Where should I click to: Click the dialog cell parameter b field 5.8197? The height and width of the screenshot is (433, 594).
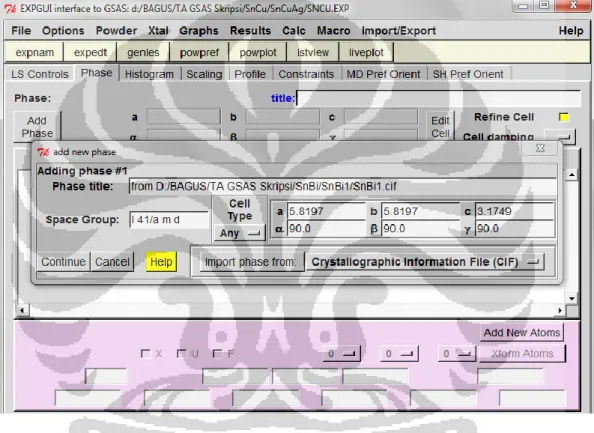point(420,211)
